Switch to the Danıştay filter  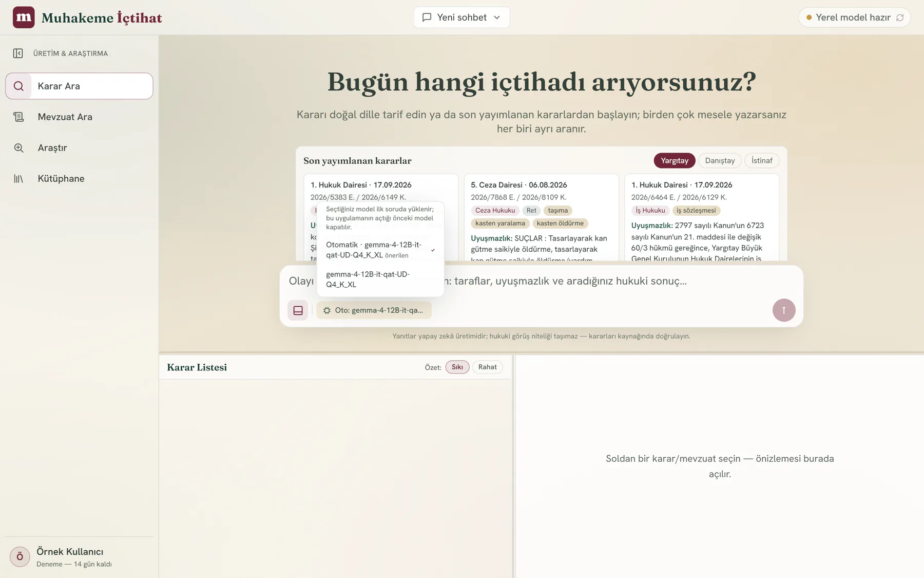pyautogui.click(x=720, y=161)
